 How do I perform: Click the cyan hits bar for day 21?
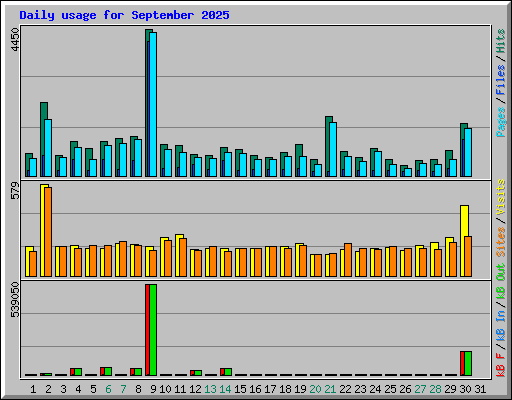333,149
